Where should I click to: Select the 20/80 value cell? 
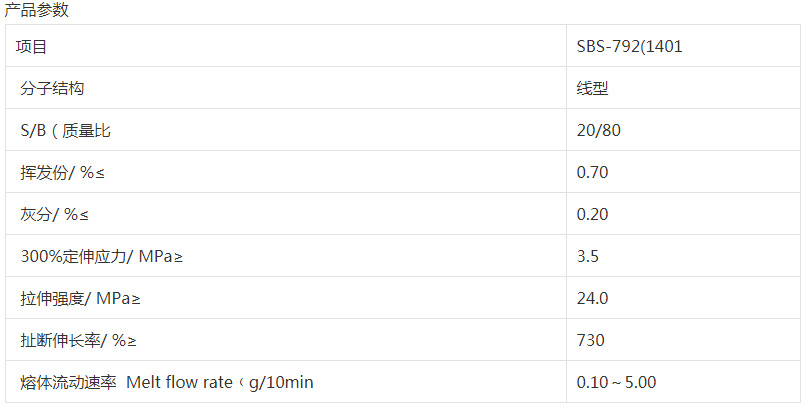[600, 130]
